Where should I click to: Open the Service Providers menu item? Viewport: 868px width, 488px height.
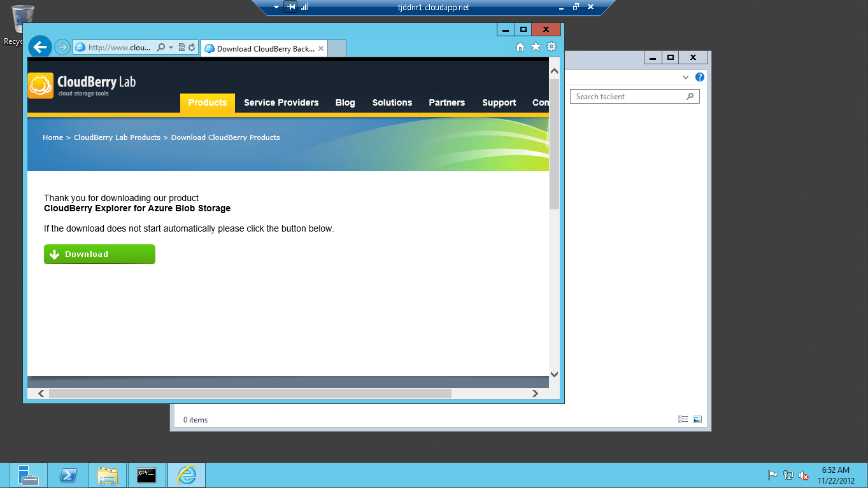click(281, 102)
